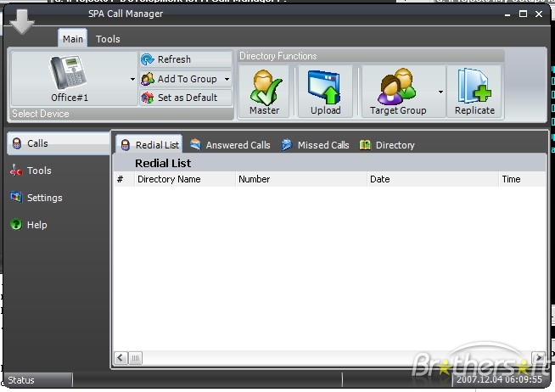
Task: Click the Directory book icon
Action: pyautogui.click(x=365, y=145)
